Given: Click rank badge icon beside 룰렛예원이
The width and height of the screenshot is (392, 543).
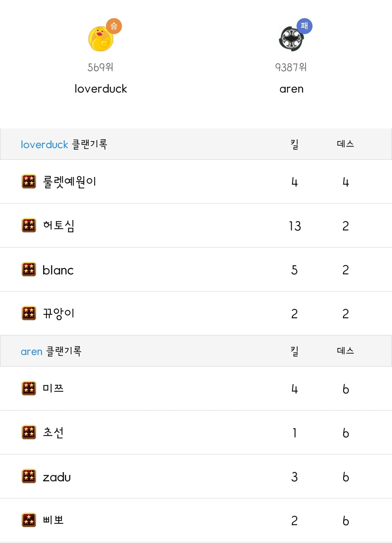Looking at the screenshot, I should [x=29, y=181].
